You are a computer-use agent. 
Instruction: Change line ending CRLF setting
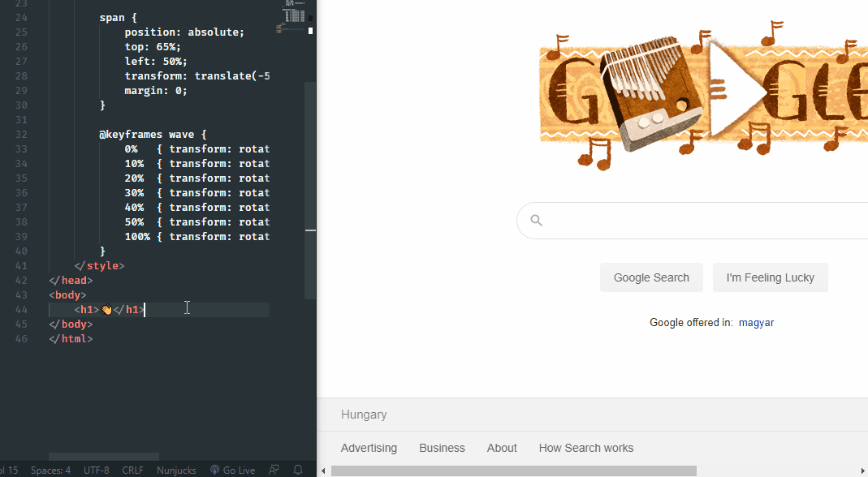click(x=132, y=471)
